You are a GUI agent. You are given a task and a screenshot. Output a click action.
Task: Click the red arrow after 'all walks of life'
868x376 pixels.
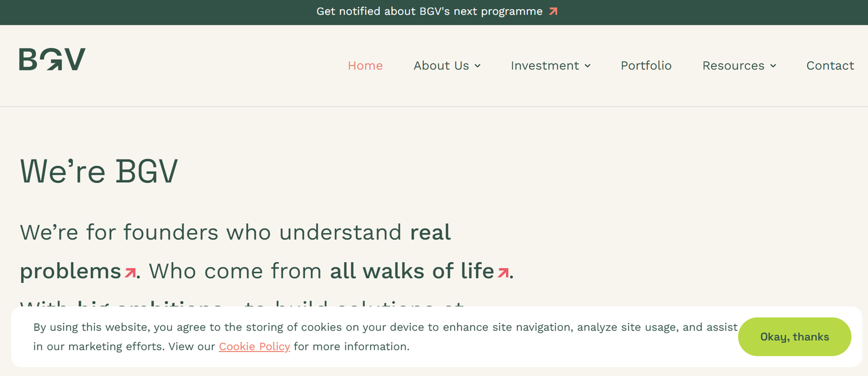pos(503,272)
